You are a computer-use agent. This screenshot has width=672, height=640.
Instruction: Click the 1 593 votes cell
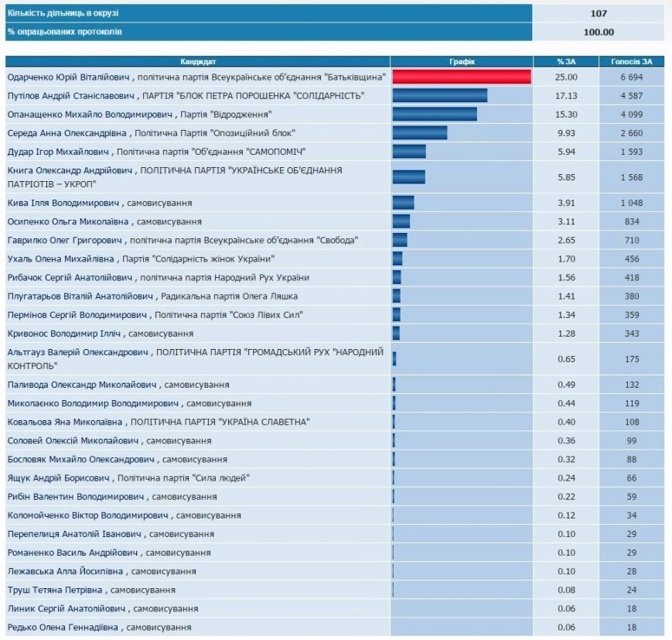tap(632, 152)
